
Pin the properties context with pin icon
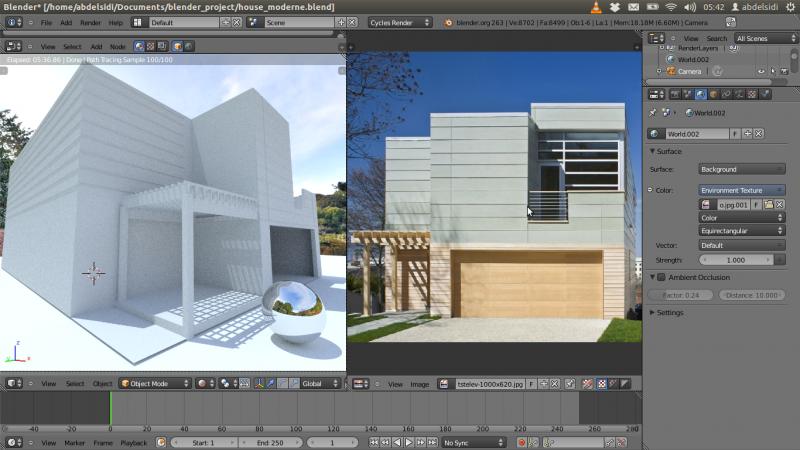click(653, 113)
